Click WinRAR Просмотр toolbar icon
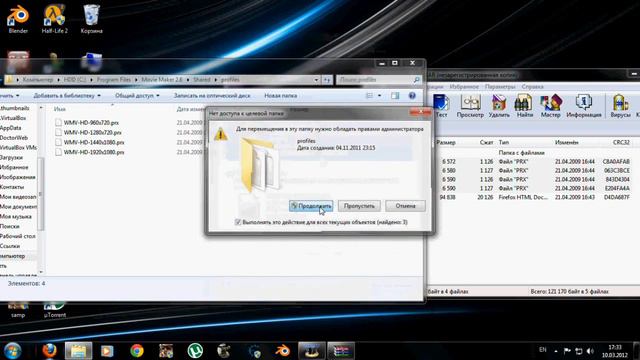640x360 pixels. pyautogui.click(x=470, y=106)
